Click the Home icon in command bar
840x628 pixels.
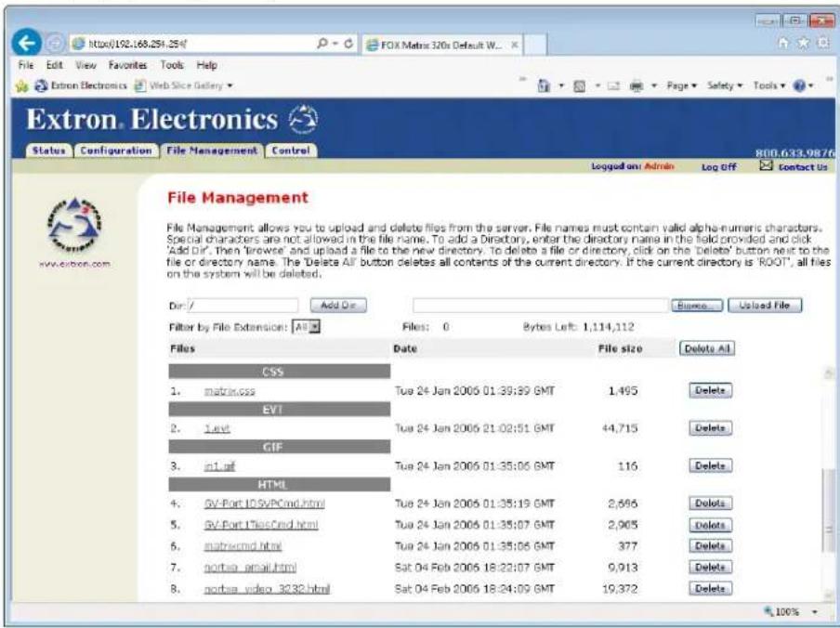click(544, 85)
